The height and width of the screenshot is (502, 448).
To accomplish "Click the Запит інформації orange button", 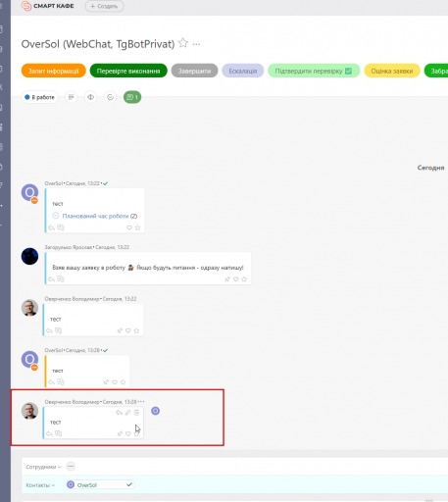I will tap(54, 71).
